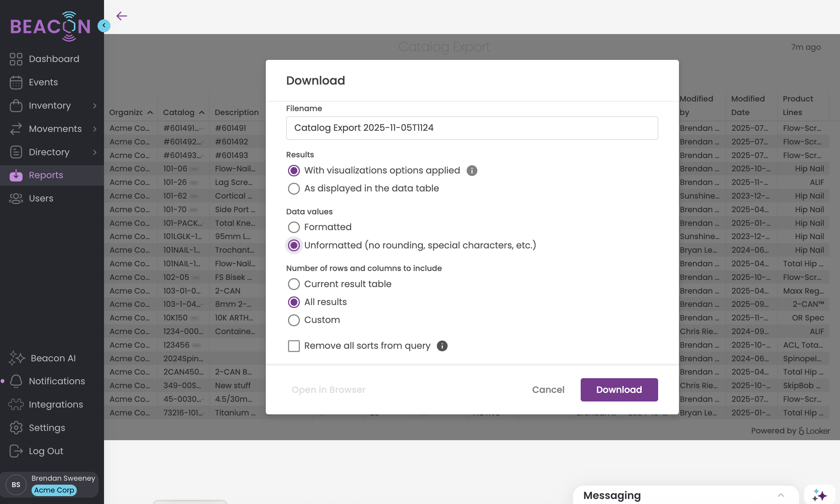Image resolution: width=840 pixels, height=504 pixels.
Task: Click the purple Download button
Action: [619, 390]
